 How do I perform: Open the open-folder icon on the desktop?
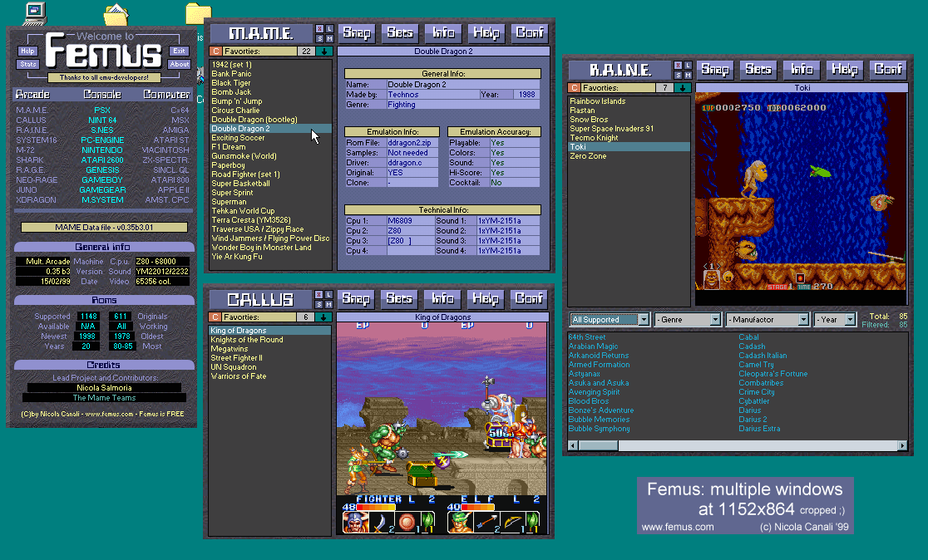[116, 14]
